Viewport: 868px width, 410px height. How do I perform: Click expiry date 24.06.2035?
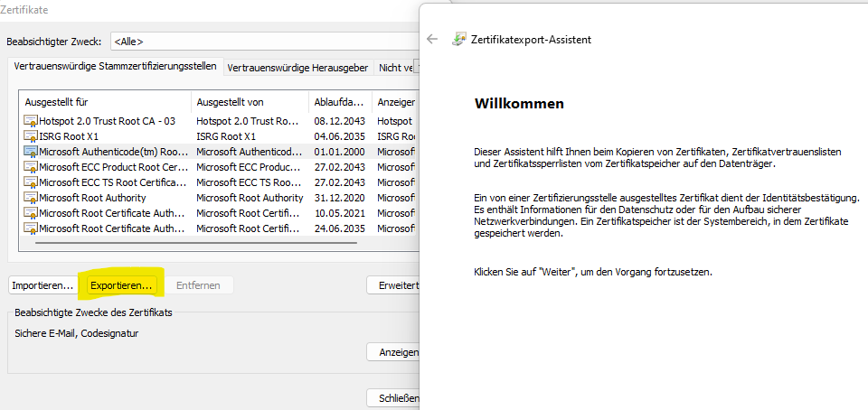coord(340,228)
